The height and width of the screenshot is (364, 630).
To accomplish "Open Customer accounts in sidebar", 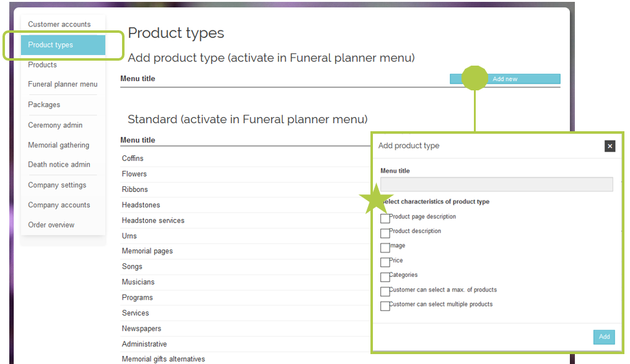I will point(59,25).
